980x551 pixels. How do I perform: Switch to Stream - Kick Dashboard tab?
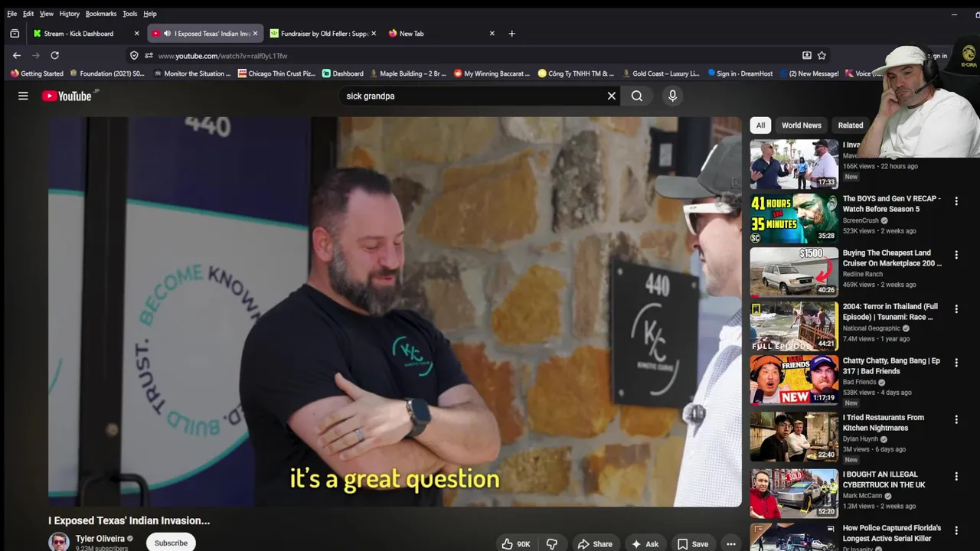click(x=79, y=34)
